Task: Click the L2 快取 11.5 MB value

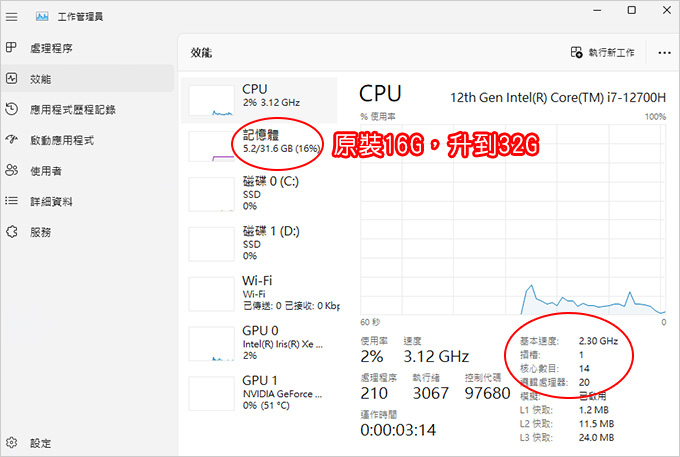Action: pos(596,424)
